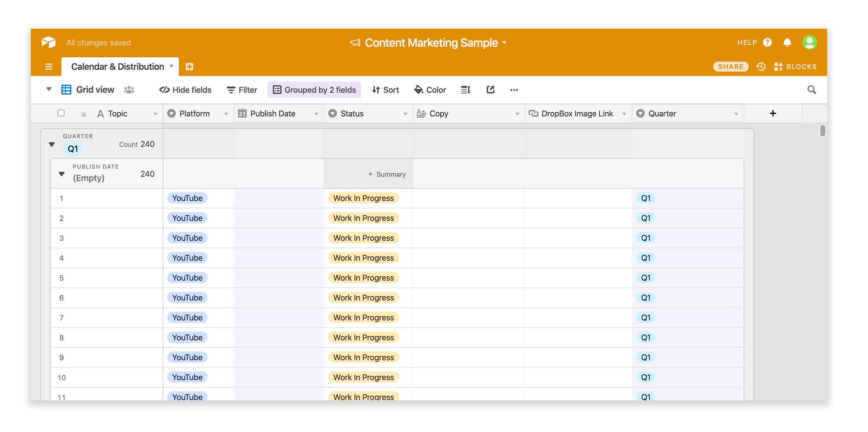Click YouTube tag in row 8
Screen dimensions: 868x432
pyautogui.click(x=187, y=338)
